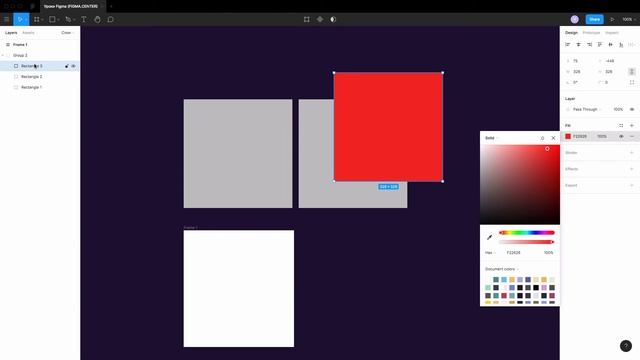Click the create style icon in color picker
This screenshot has width=640, height=360.
tap(542, 138)
